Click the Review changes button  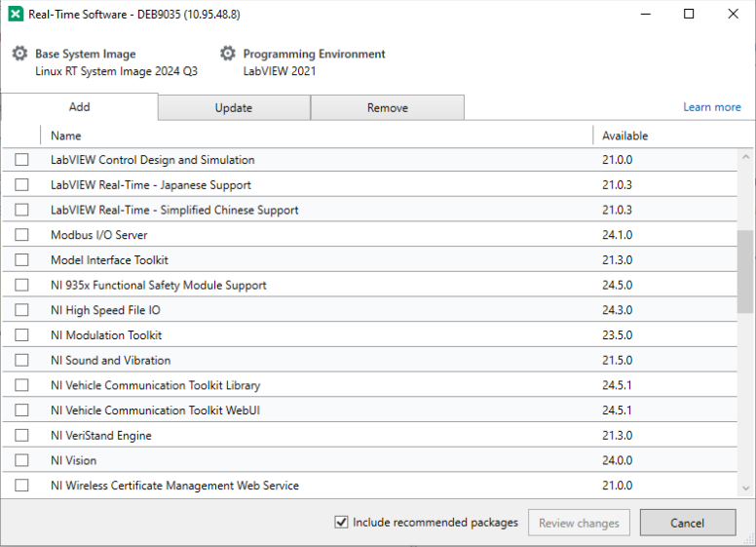579,523
